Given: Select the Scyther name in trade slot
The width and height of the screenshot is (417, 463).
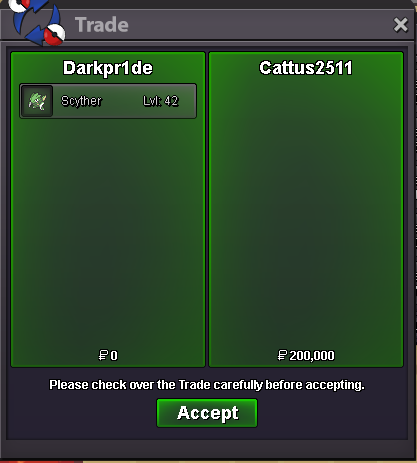Looking at the screenshot, I should click(x=81, y=101).
